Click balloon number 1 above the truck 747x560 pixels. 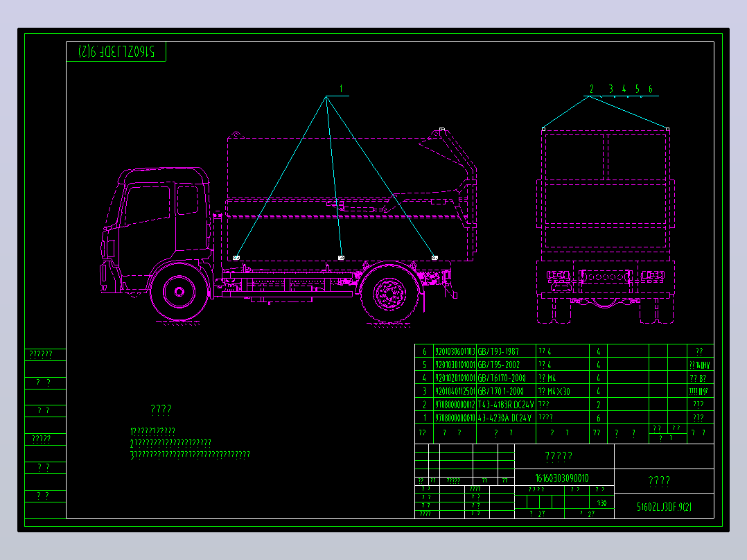341,89
